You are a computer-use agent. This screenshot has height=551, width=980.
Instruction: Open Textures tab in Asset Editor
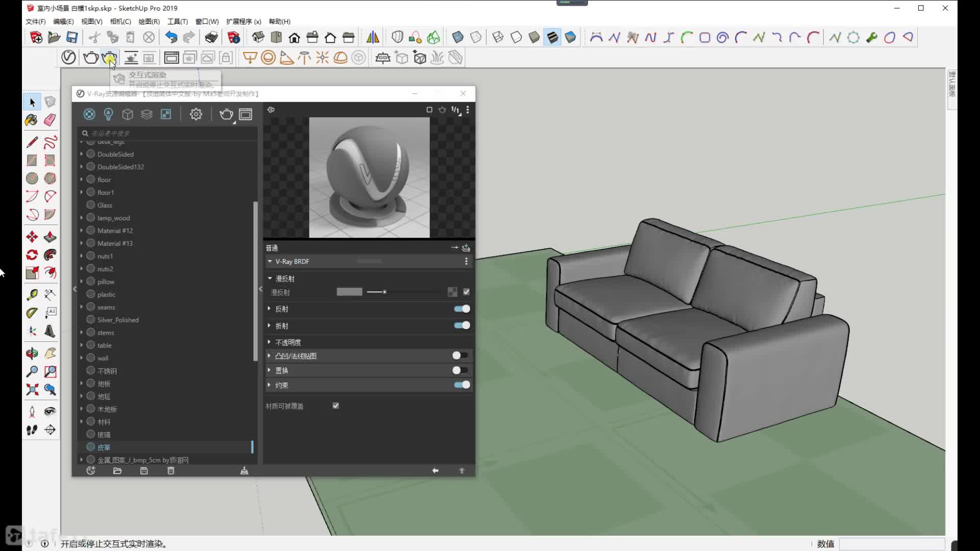click(x=166, y=114)
